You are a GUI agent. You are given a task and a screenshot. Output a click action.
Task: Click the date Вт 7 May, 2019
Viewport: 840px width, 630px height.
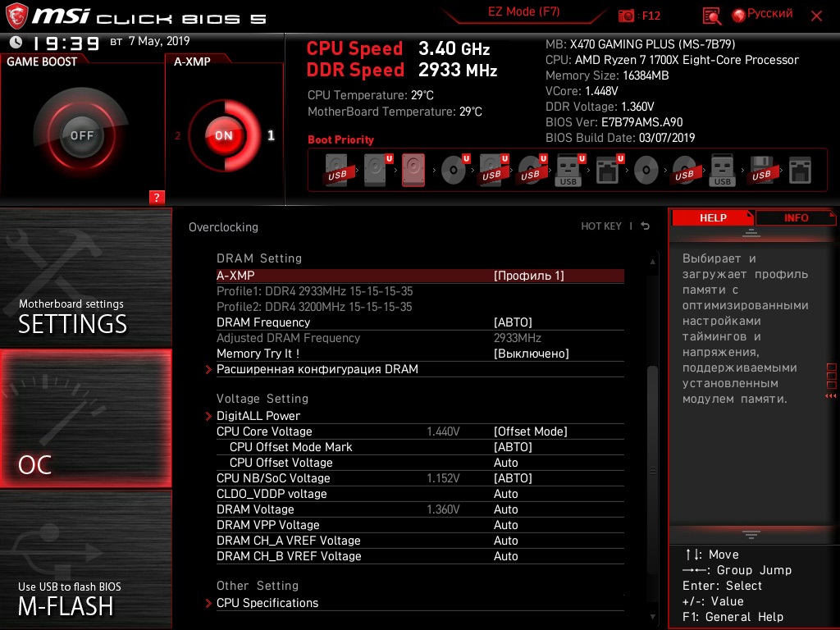pyautogui.click(x=150, y=41)
